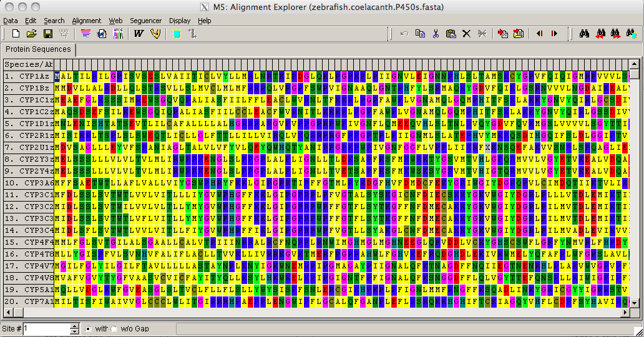
Task: Select the CYP3A65 sequence row label
Action: (29, 183)
